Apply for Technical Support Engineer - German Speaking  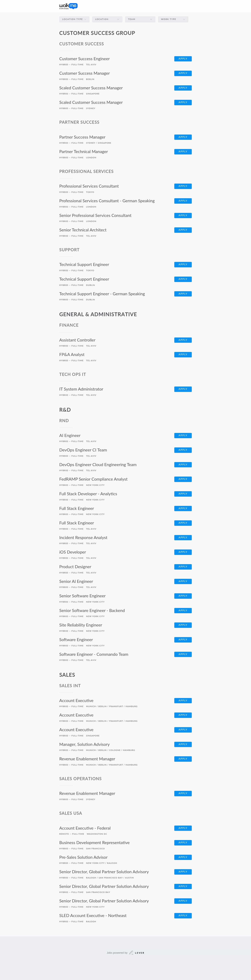(183, 294)
